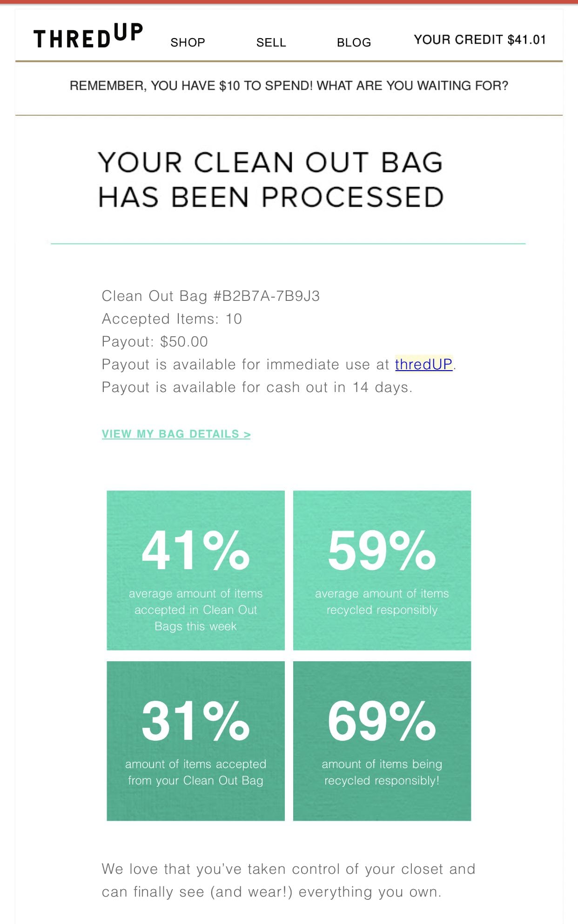This screenshot has height=924, width=578.
Task: Click the closing closet message paragraph
Action: click(289, 880)
